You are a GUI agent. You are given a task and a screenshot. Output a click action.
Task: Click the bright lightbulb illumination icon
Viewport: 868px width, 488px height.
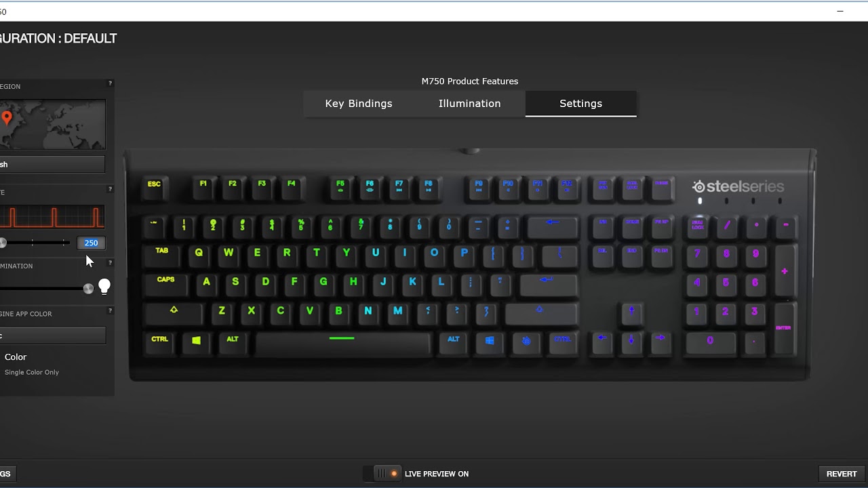pos(104,287)
